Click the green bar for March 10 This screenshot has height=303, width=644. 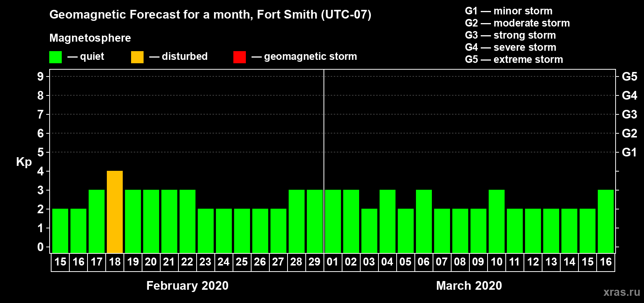click(x=497, y=222)
